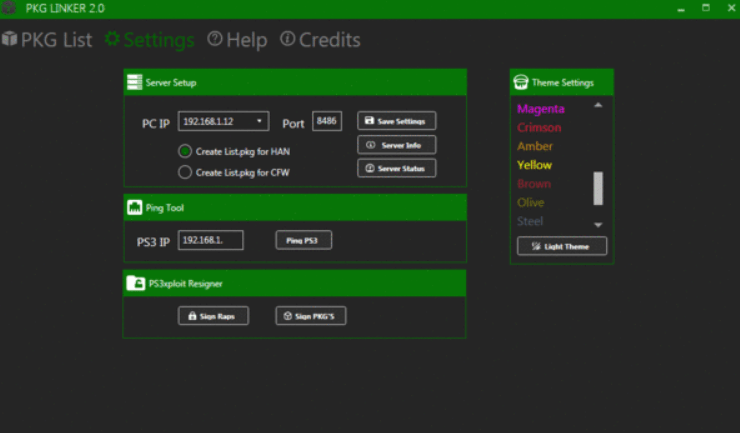The image size is (740, 433).
Task: Click the Server Setup header icon
Action: tap(135, 82)
